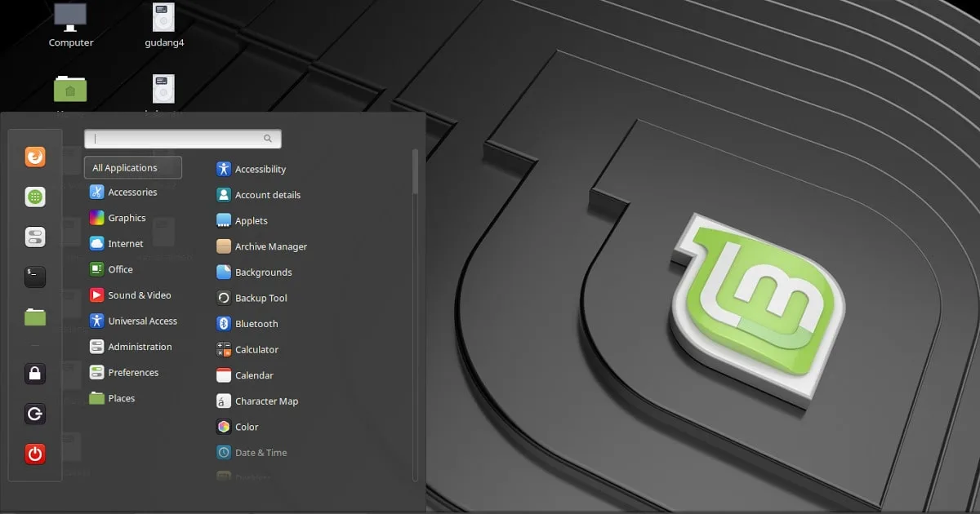Open the Accessories category

pyautogui.click(x=133, y=193)
